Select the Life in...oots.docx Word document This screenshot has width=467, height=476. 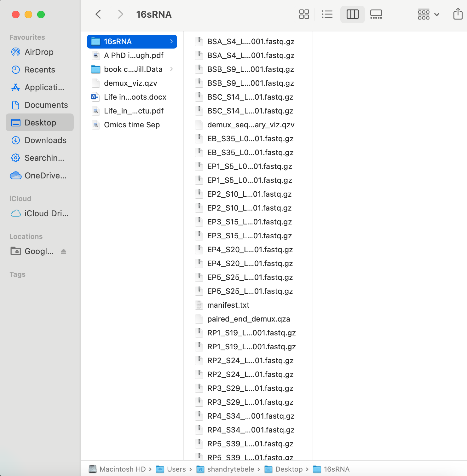[x=135, y=97]
